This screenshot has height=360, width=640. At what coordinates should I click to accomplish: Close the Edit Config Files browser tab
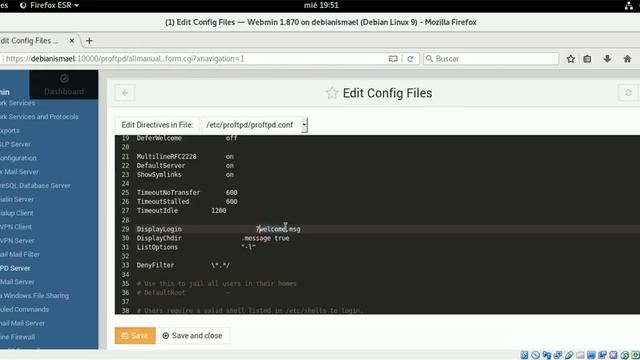click(72, 41)
